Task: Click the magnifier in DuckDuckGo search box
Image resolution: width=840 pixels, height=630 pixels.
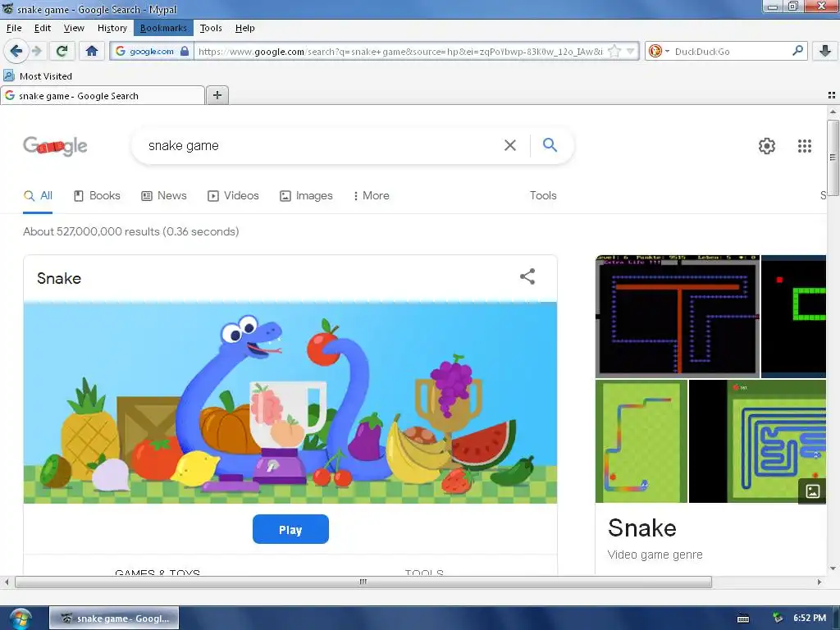Action: coord(797,51)
